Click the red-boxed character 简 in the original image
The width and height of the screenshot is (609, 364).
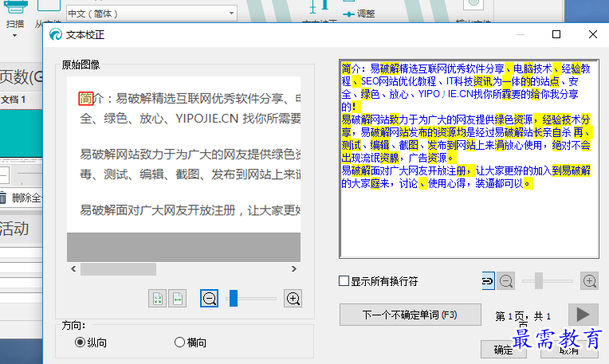(x=86, y=99)
